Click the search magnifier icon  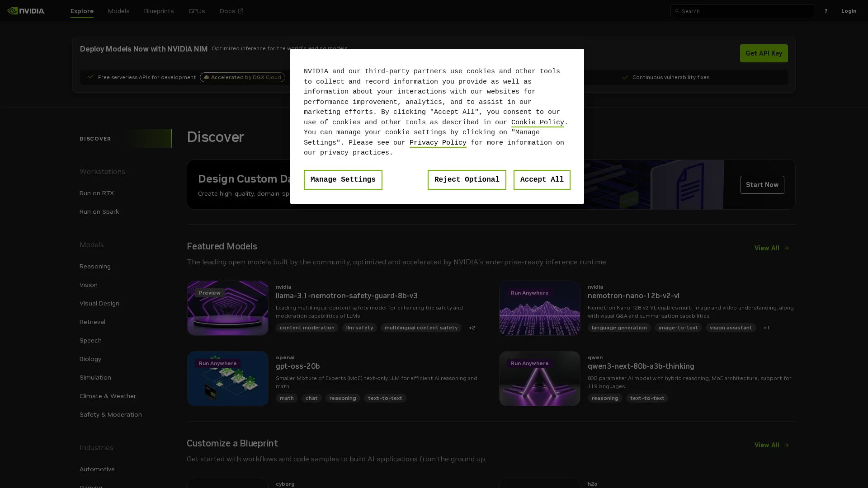pyautogui.click(x=677, y=11)
